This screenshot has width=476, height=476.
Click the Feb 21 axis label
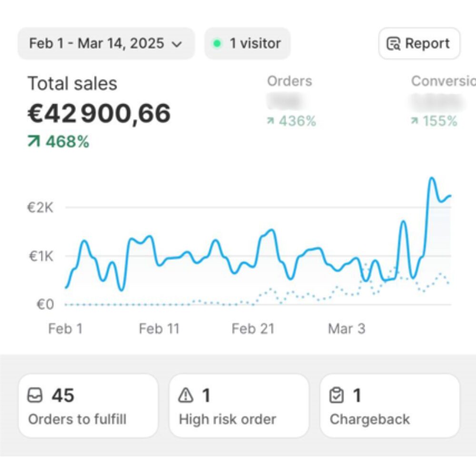(253, 329)
